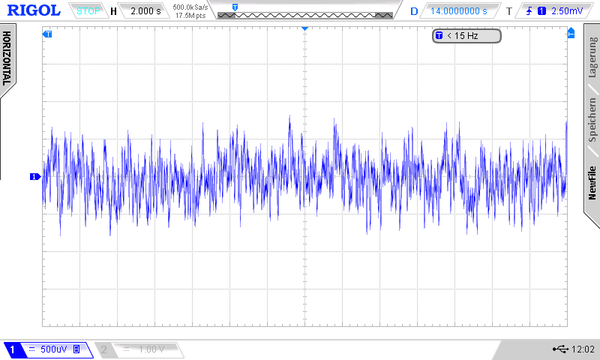
Task: Click the waveform memory position bar
Action: click(x=305, y=15)
